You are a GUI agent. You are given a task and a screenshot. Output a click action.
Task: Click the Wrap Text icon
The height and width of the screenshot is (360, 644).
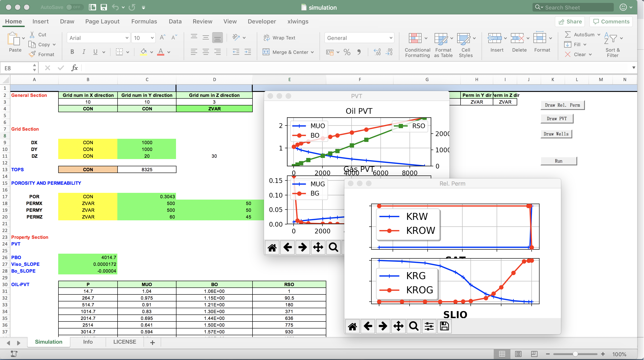click(266, 38)
